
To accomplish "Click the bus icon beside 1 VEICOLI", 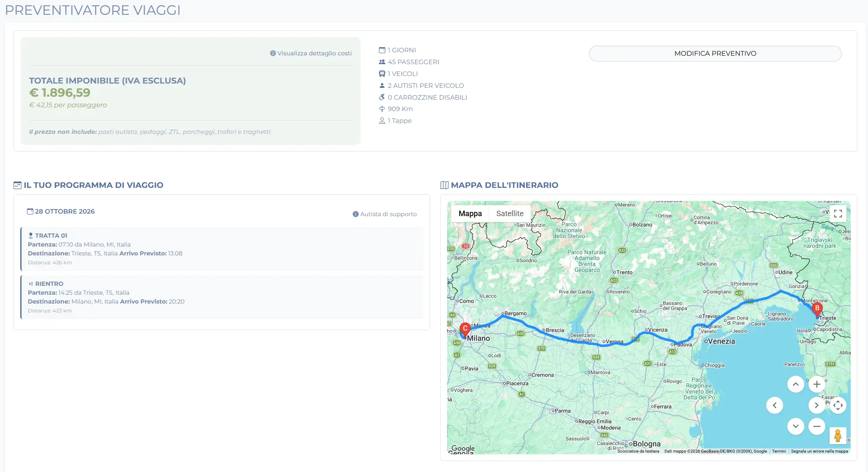I will pos(382,74).
